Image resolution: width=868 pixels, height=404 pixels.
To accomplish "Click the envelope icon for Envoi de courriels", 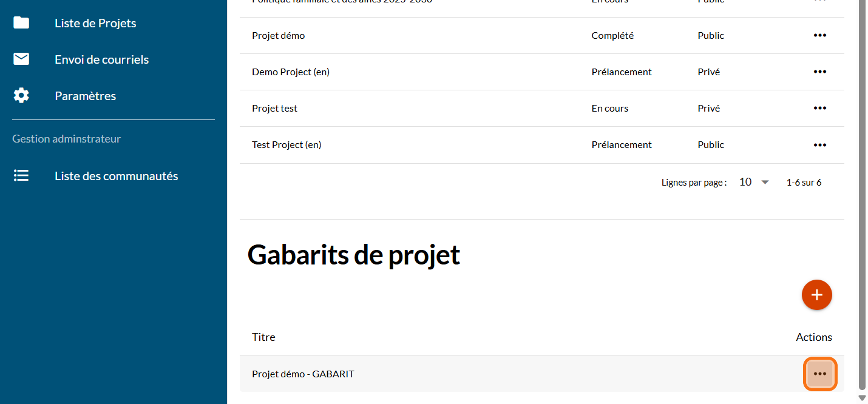I will (21, 59).
